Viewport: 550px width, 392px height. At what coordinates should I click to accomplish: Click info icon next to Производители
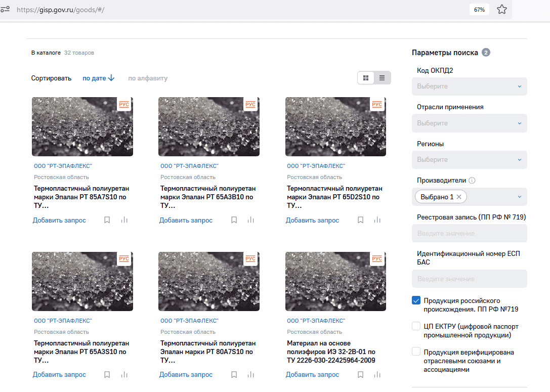click(x=472, y=181)
